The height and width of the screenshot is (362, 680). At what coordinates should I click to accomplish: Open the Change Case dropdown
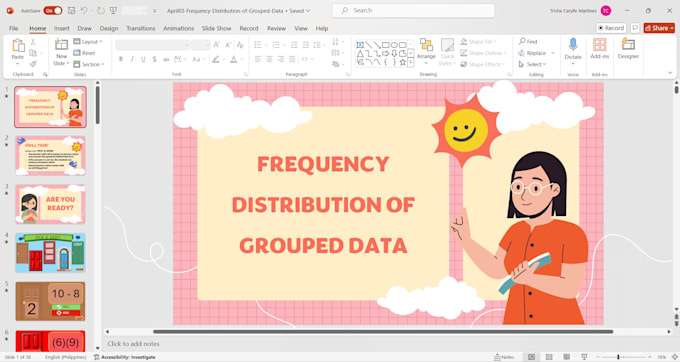(198, 59)
